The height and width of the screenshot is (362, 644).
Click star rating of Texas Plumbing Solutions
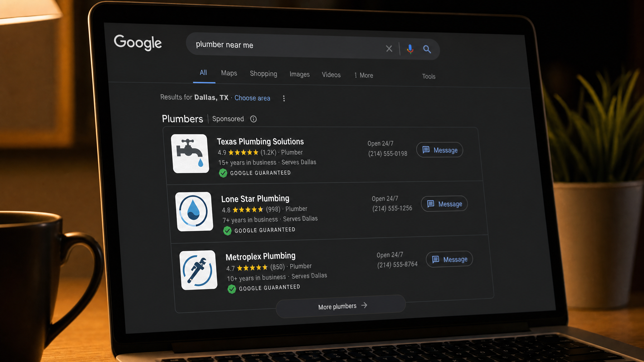click(243, 152)
